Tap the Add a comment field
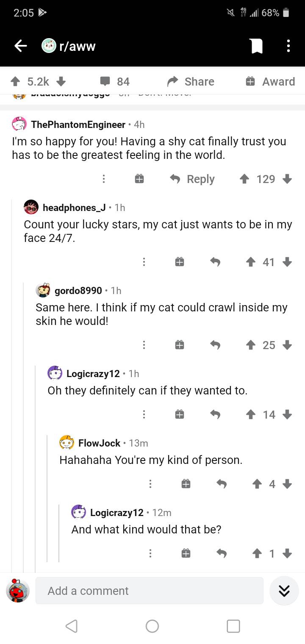The image size is (305, 644). click(149, 591)
